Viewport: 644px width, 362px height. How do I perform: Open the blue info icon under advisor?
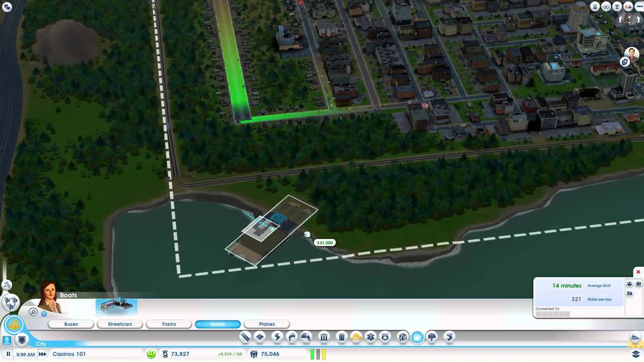pos(44,314)
